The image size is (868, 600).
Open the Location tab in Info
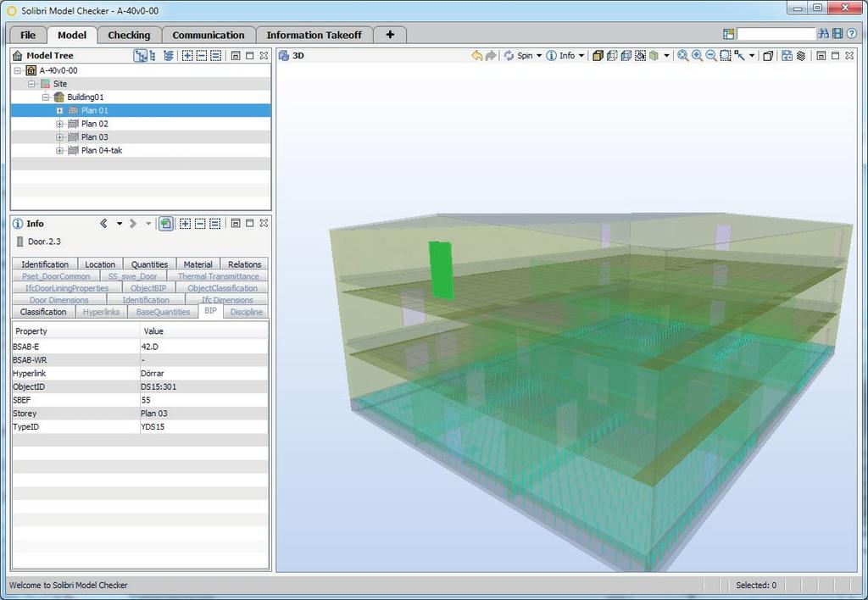pos(100,264)
